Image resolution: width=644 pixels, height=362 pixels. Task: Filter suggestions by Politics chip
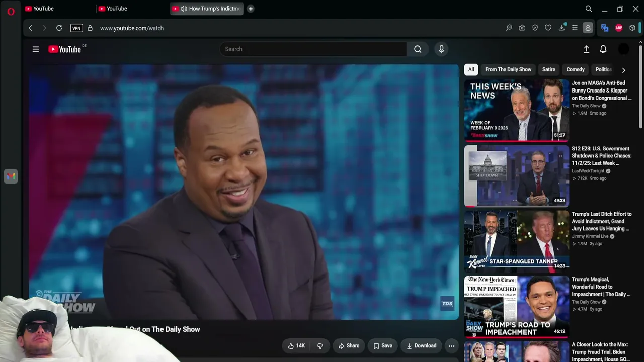603,69
